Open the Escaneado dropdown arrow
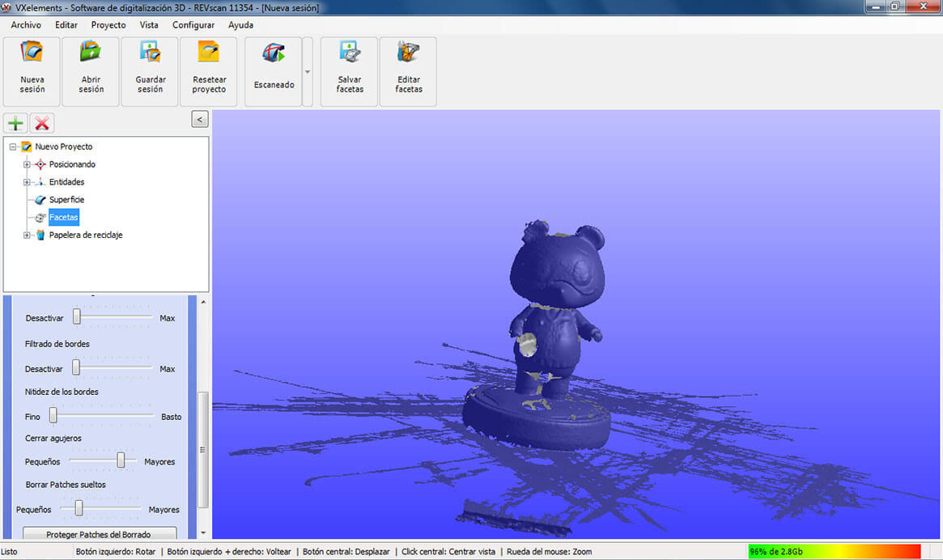The height and width of the screenshot is (560, 943). click(x=308, y=71)
